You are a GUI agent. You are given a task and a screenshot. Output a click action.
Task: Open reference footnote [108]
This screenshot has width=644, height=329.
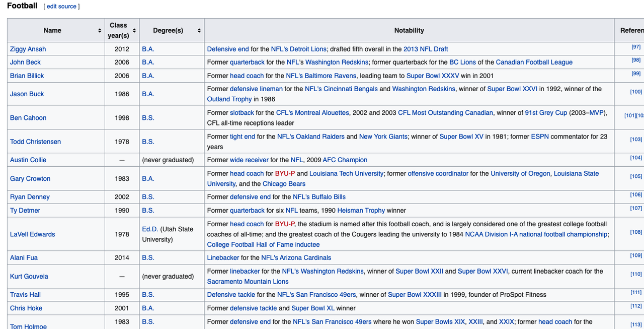click(x=636, y=232)
